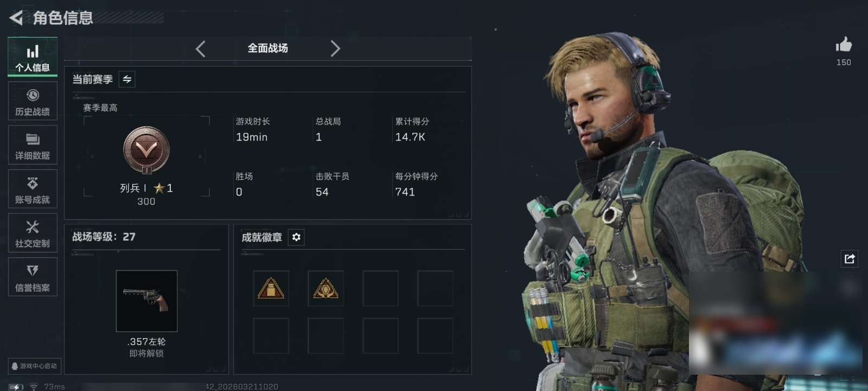Switch to next mode with right chevron
This screenshot has width=868, height=391.
[x=335, y=49]
